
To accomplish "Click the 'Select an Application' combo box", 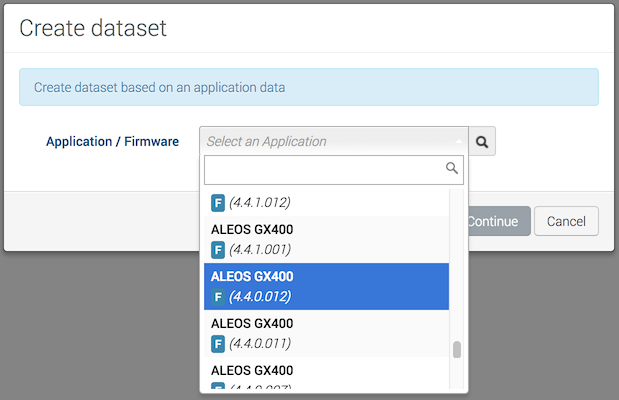I will point(328,142).
